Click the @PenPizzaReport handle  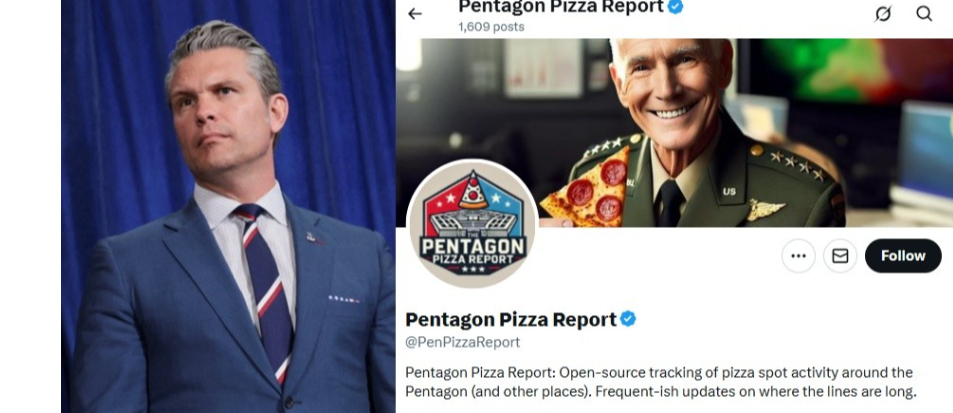462,342
